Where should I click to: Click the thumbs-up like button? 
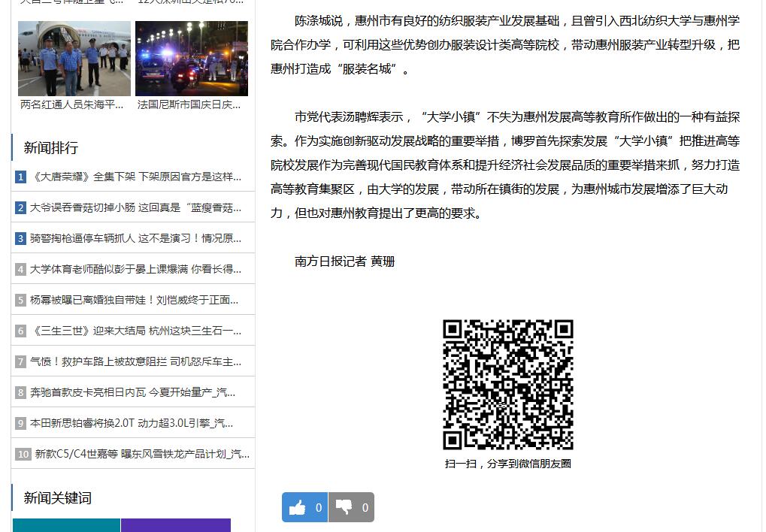point(305,507)
